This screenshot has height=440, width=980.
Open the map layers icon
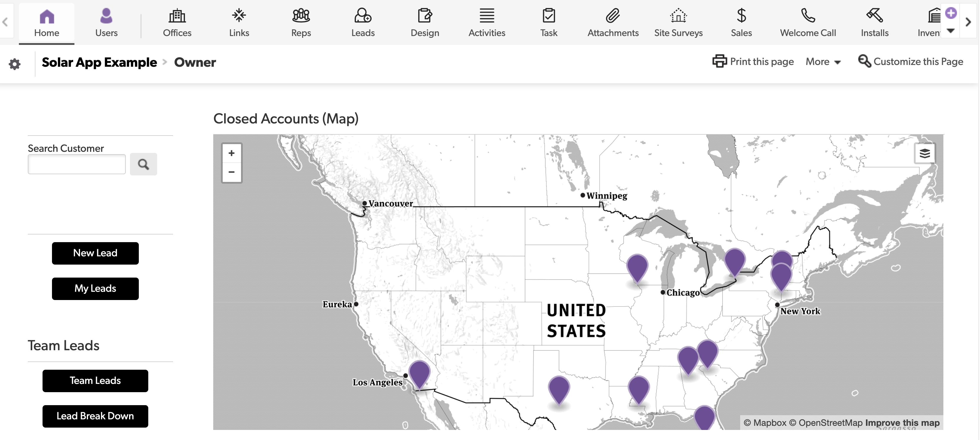[924, 153]
